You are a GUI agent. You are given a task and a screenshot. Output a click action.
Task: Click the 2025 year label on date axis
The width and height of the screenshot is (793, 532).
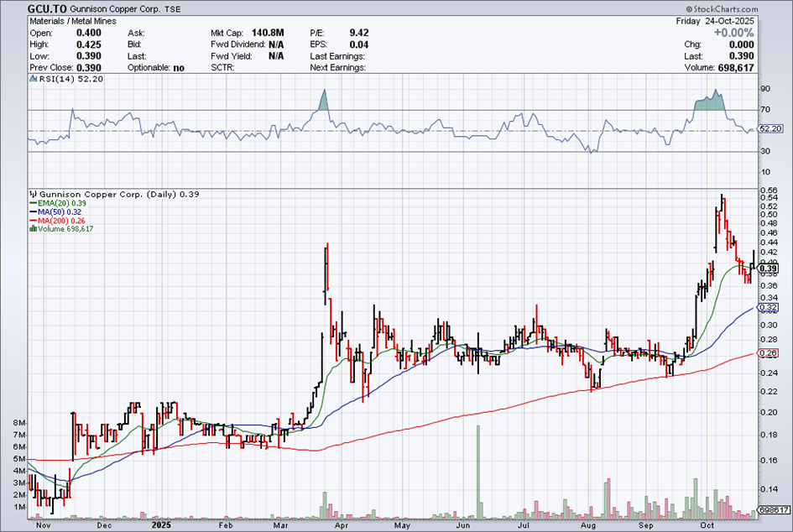pos(161,525)
